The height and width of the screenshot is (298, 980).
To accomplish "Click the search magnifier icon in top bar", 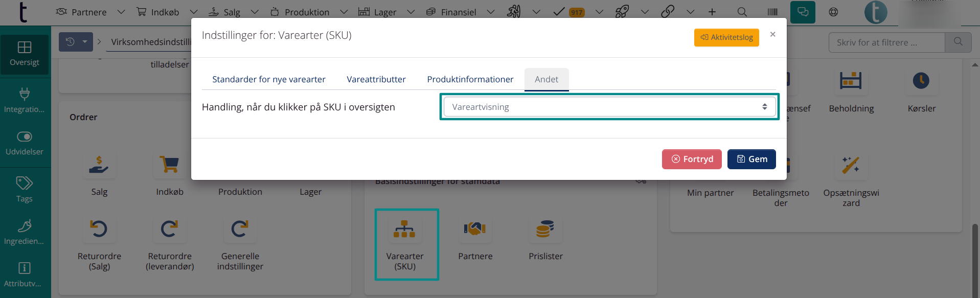I will click(x=742, y=12).
